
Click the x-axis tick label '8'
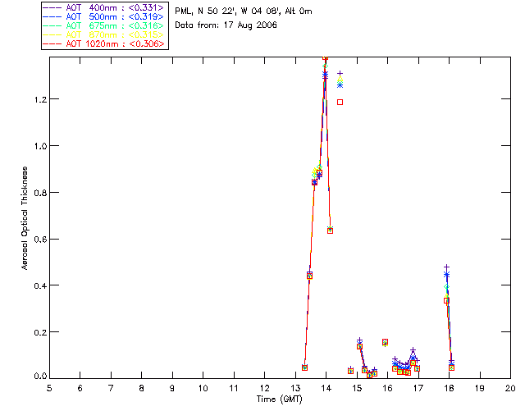tap(142, 389)
